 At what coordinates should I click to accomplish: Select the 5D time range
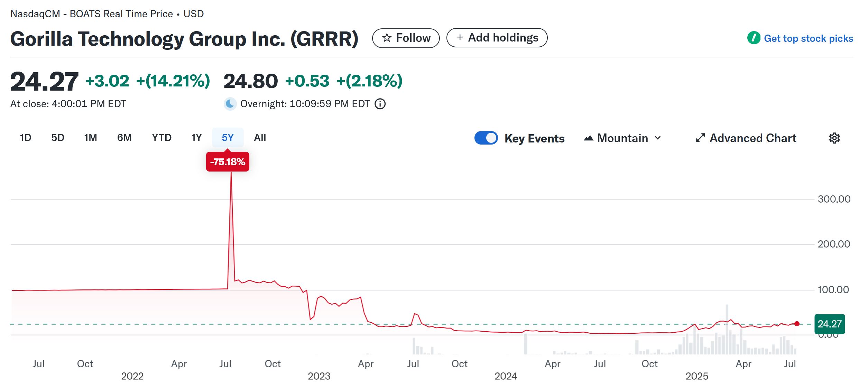point(58,138)
